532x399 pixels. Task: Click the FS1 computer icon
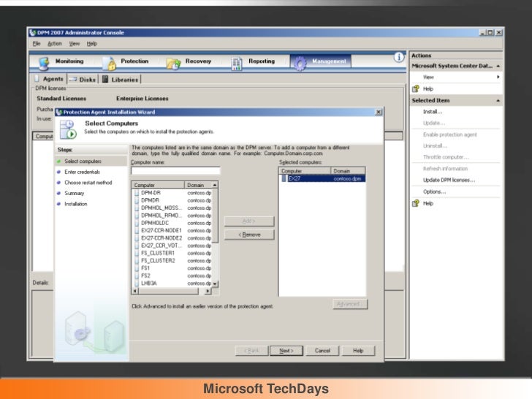tap(137, 268)
